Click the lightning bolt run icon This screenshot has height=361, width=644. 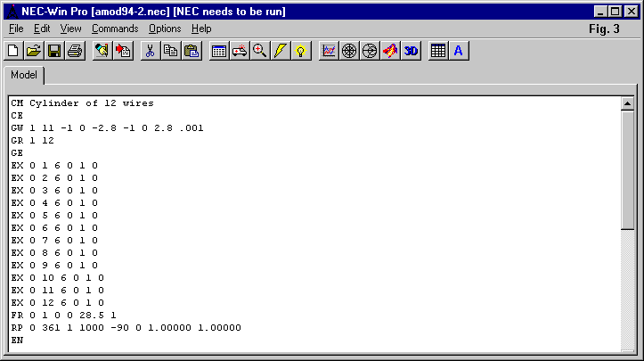[281, 51]
